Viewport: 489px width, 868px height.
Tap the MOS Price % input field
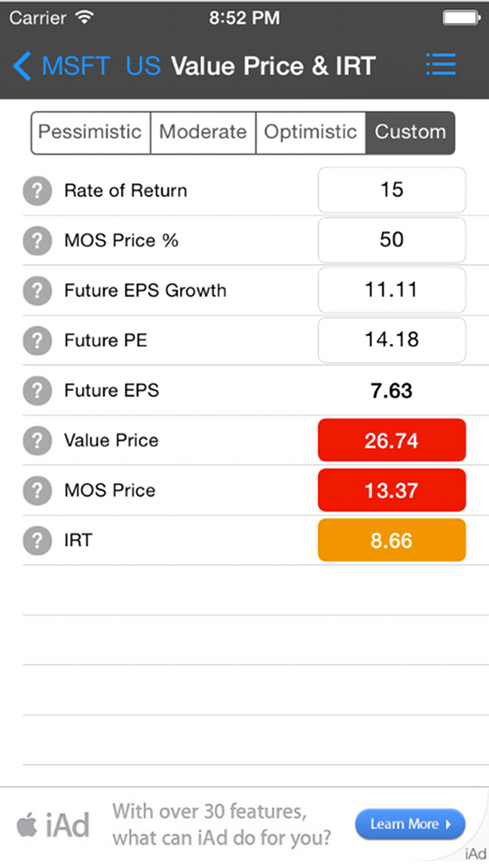pos(391,240)
